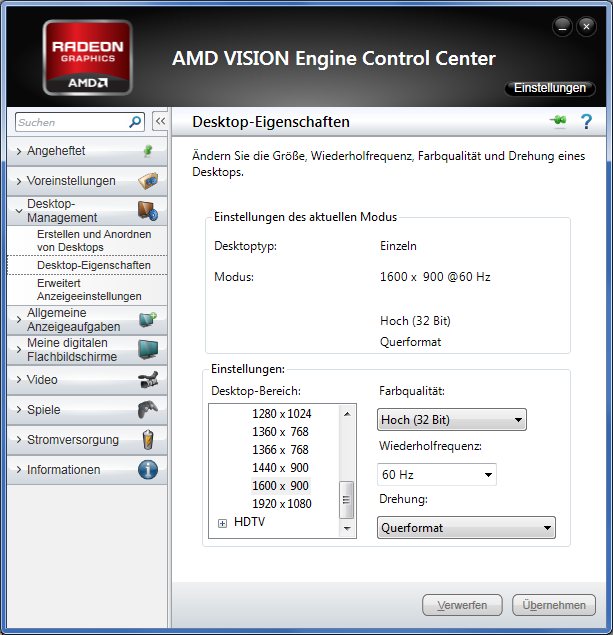
Task: Click the Einstellungen button
Action: tap(549, 88)
